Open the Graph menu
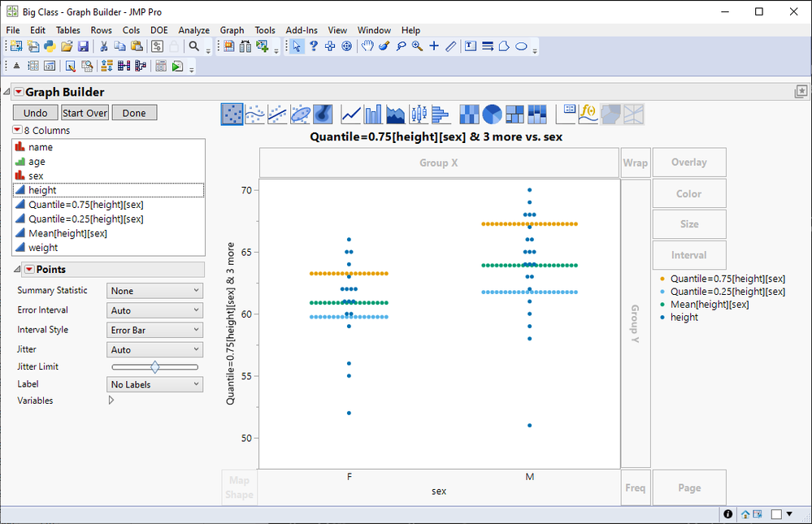Viewport: 812px width, 524px height. [232, 30]
